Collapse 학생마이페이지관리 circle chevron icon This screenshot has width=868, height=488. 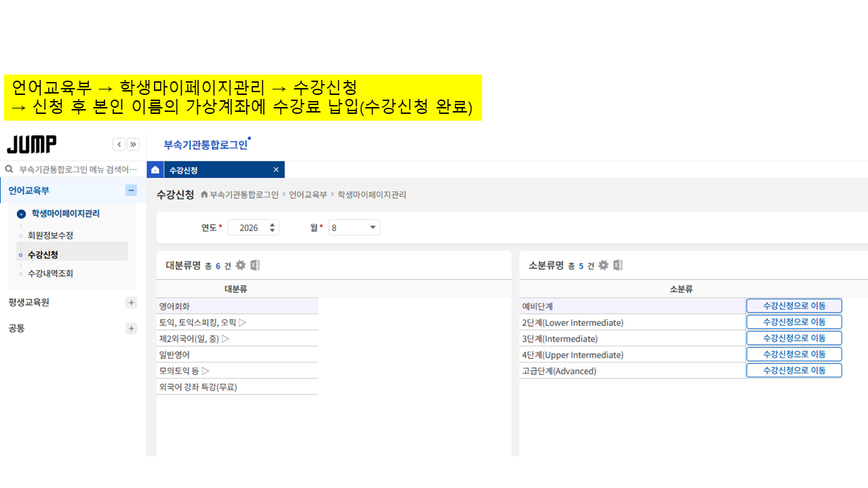(x=21, y=213)
